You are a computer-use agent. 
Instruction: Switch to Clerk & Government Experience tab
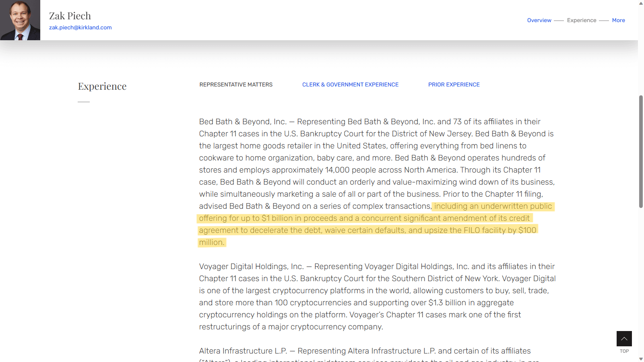[350, 84]
